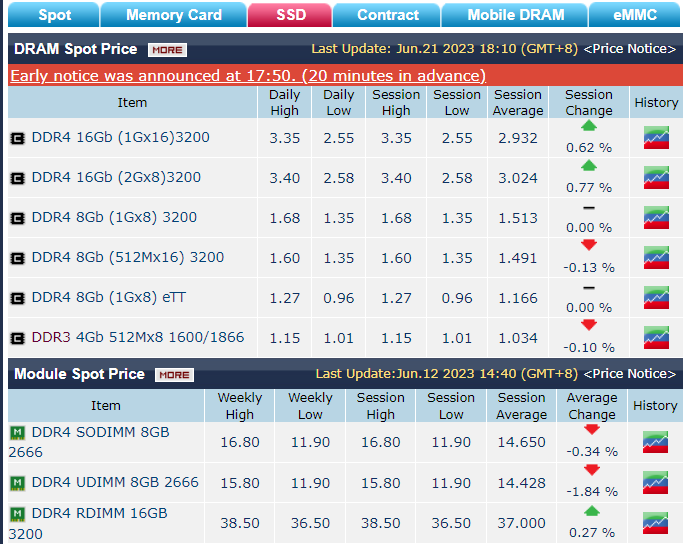Open the Mobile DRAM tab

click(515, 15)
